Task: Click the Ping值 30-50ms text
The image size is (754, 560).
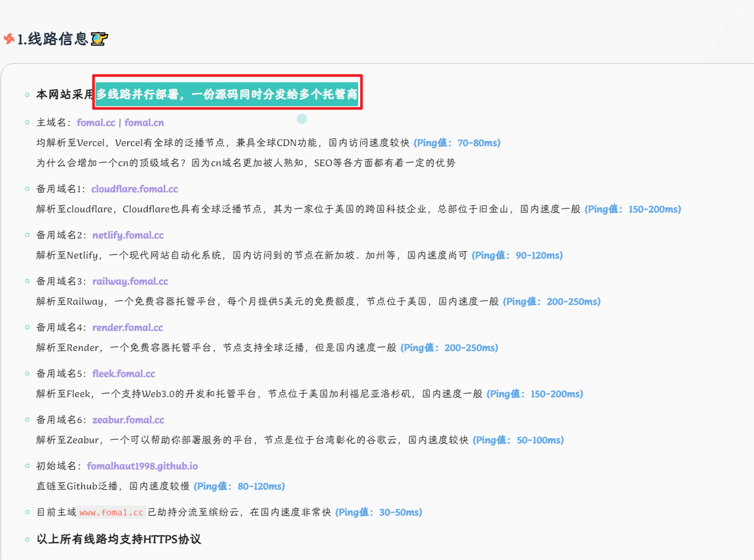Action: (378, 512)
